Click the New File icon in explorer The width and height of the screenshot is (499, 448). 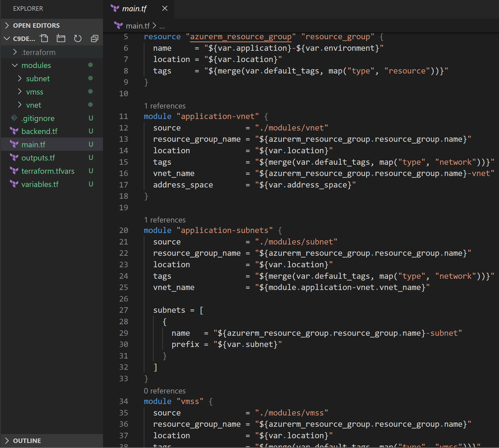(44, 38)
